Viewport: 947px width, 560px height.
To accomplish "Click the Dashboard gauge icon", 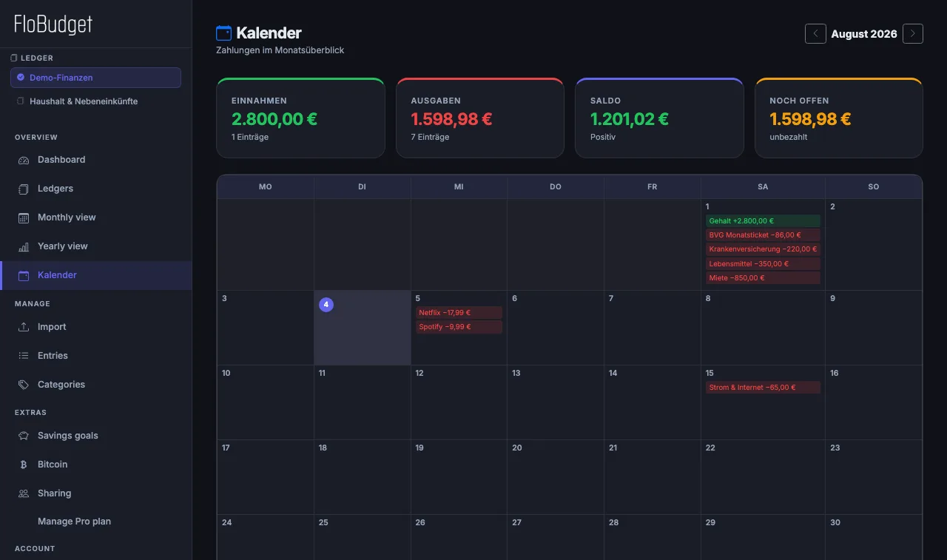I will coord(23,160).
